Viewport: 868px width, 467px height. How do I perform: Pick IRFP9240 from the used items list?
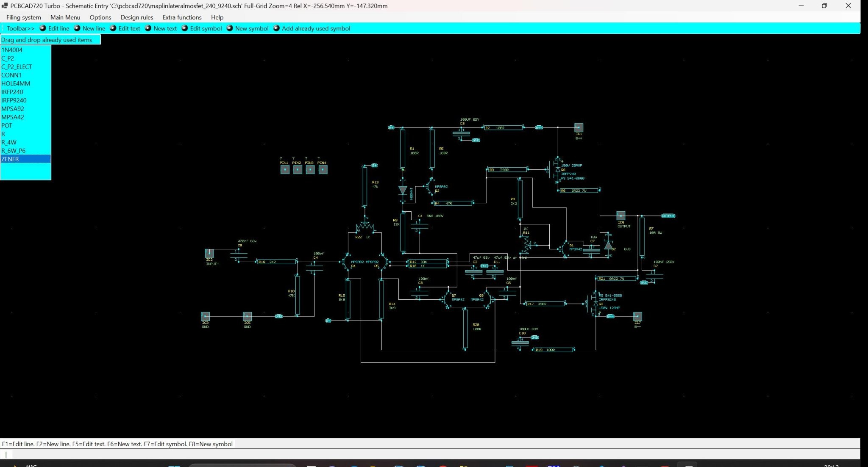pyautogui.click(x=25, y=100)
